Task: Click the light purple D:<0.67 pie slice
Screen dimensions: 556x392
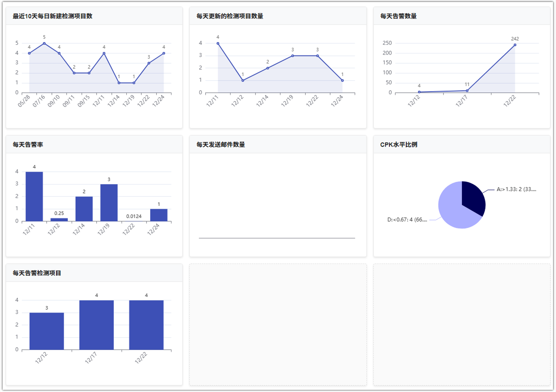Action: coord(453,208)
